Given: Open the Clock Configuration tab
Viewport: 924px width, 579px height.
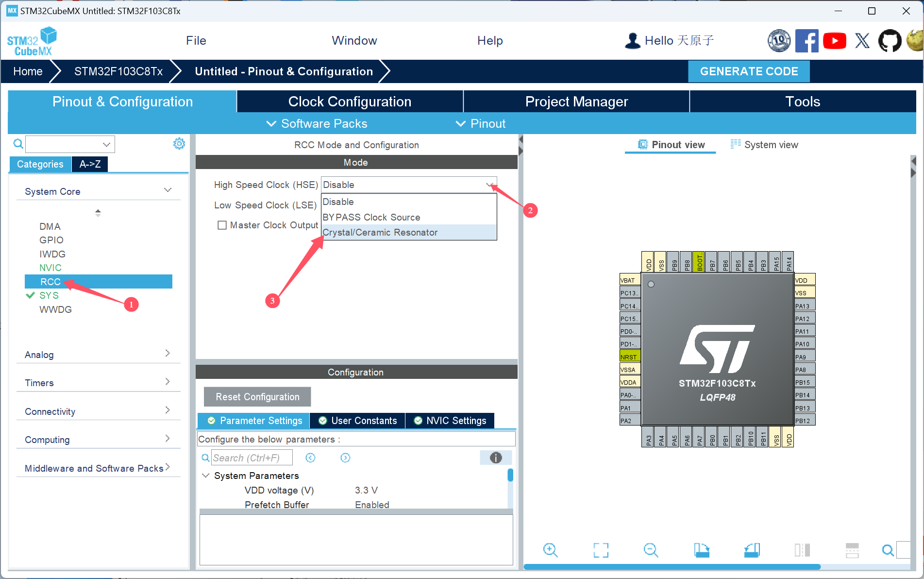Looking at the screenshot, I should pos(350,101).
